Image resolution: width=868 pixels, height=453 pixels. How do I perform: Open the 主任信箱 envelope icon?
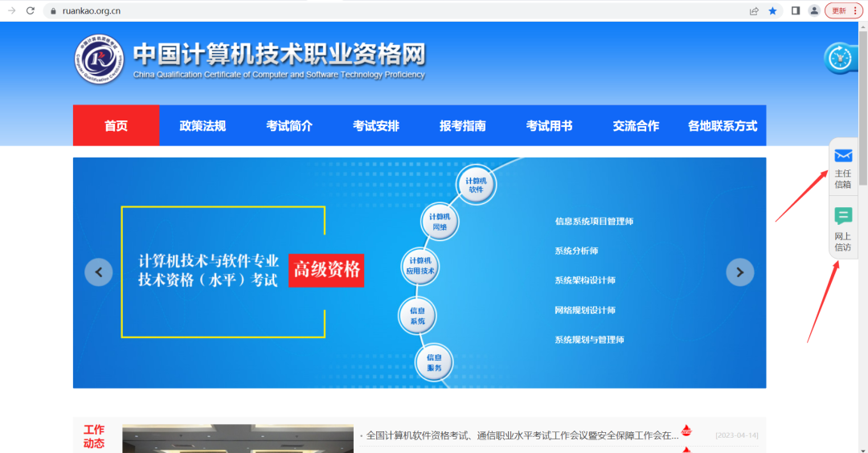click(843, 156)
